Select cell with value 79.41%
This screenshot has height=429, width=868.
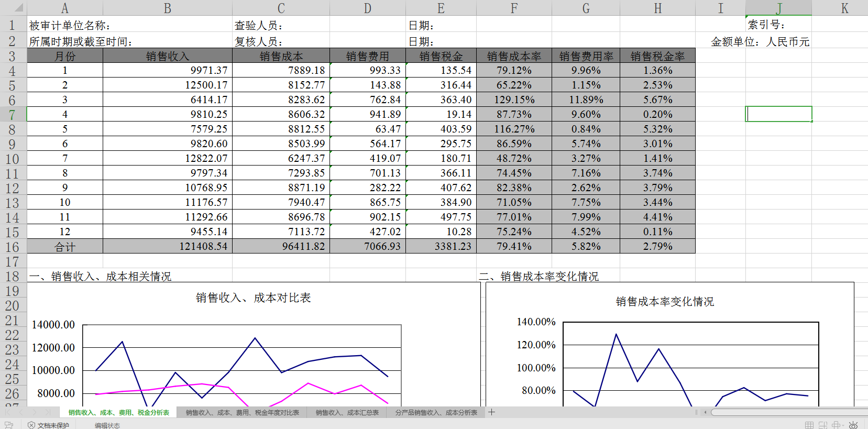[514, 246]
